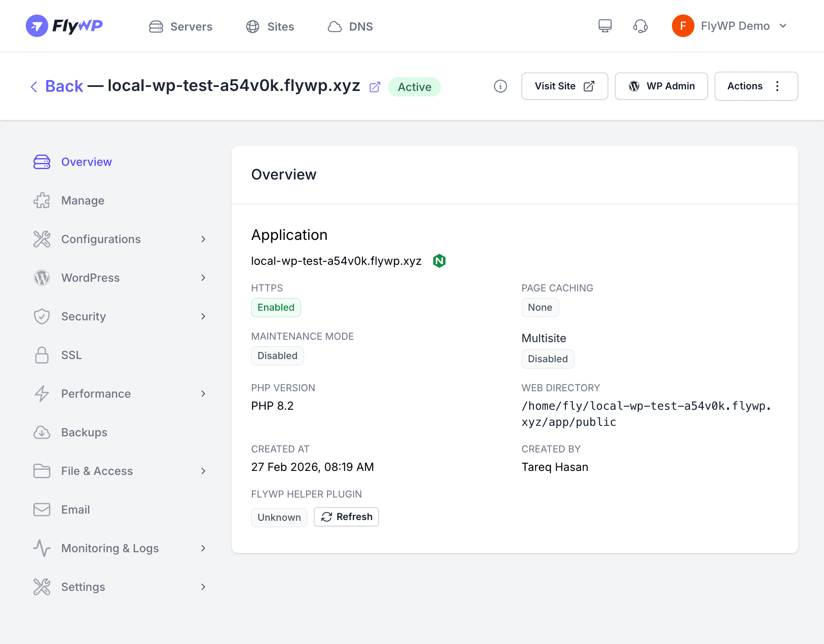824x644 pixels.
Task: Click File & Access folder icon
Action: 42,471
